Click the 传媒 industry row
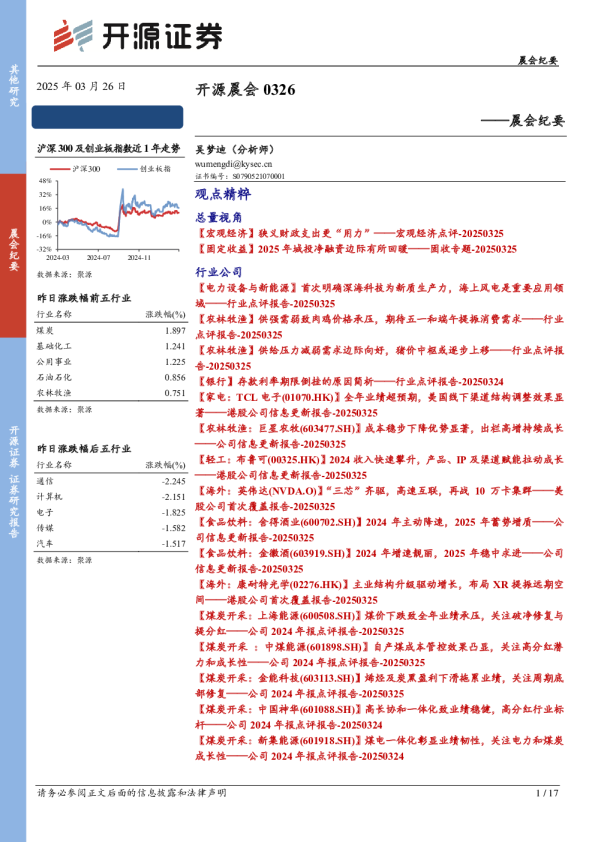 pos(111,528)
